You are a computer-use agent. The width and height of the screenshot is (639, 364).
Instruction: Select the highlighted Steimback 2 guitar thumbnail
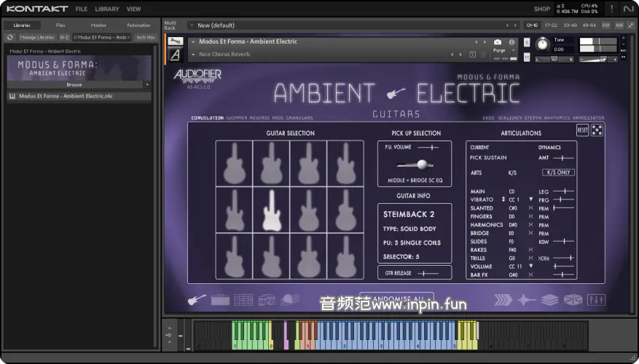tap(271, 210)
